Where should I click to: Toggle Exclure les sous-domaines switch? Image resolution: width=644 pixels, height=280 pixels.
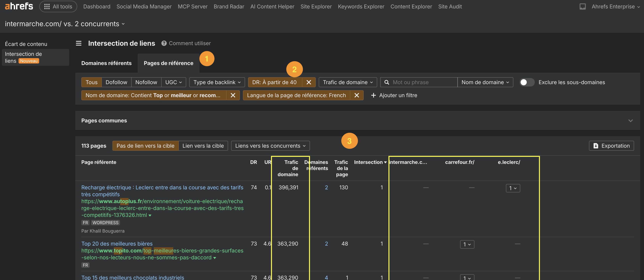coord(527,82)
